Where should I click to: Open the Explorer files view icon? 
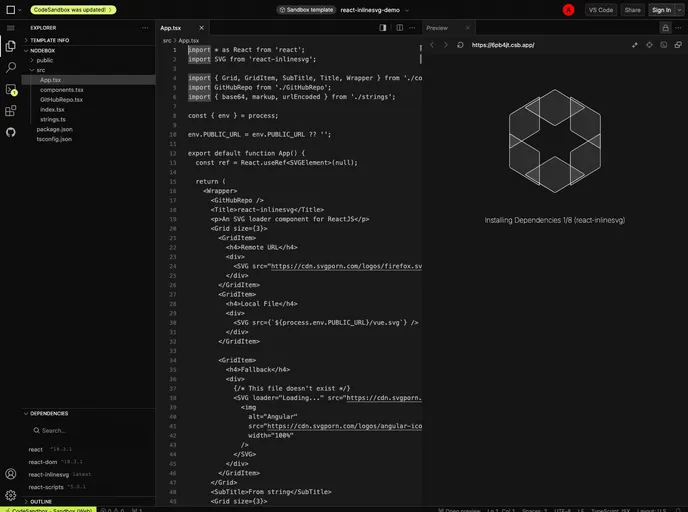11,46
